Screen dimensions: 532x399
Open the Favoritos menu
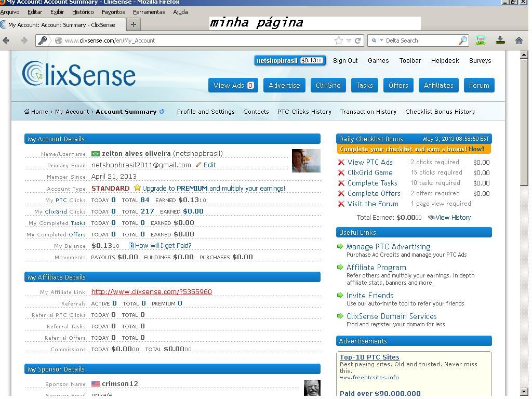point(113,12)
